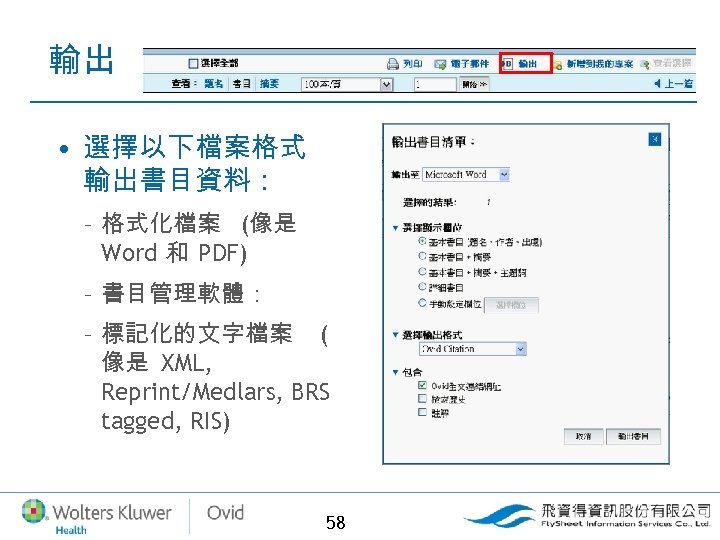Click the slide number 58
The image size is (720, 540).
(336, 523)
